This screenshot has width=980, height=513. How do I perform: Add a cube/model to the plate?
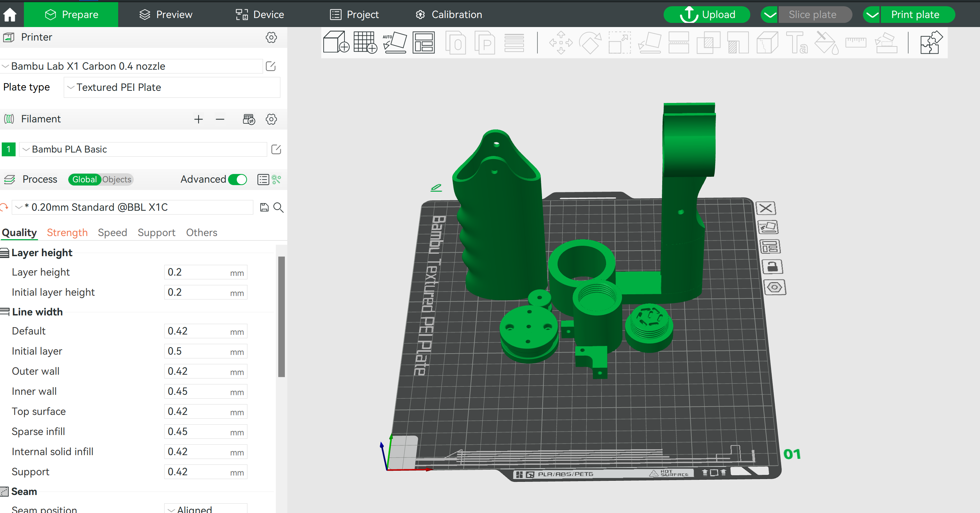pos(336,42)
